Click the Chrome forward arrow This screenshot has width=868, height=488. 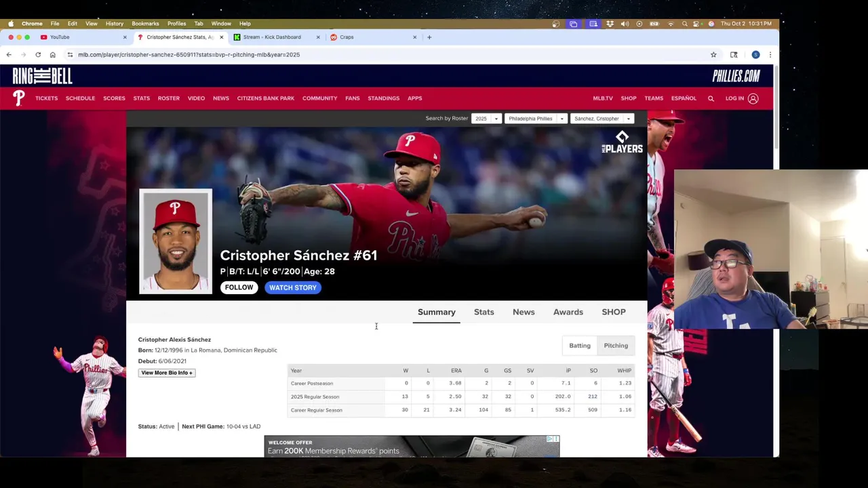point(23,55)
